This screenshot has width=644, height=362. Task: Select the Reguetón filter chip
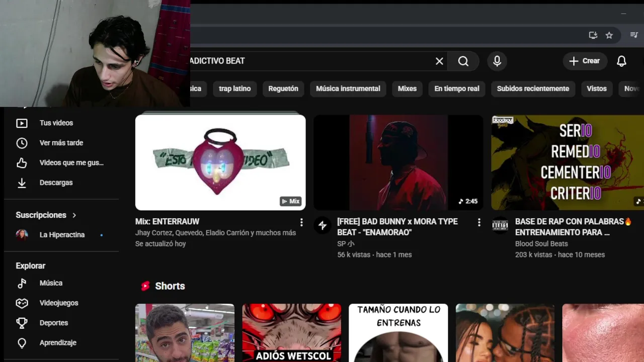click(283, 88)
